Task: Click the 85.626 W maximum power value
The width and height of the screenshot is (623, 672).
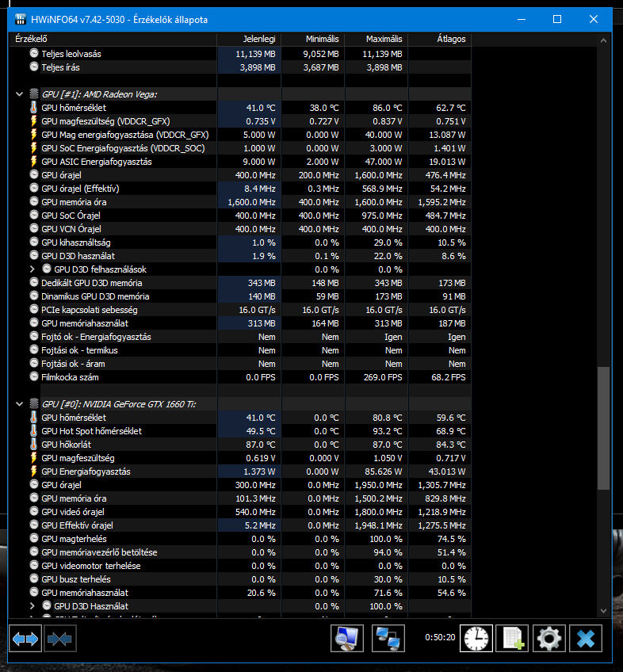Action: 384,472
